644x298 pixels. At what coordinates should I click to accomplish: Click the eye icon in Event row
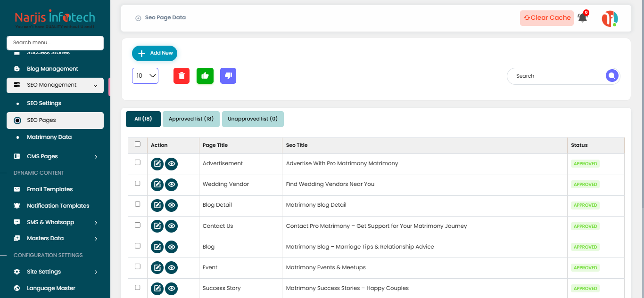[172, 267]
